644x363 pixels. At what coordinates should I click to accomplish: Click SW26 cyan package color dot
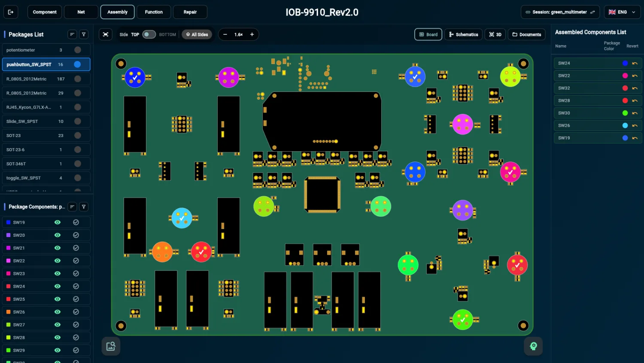[x=625, y=125]
